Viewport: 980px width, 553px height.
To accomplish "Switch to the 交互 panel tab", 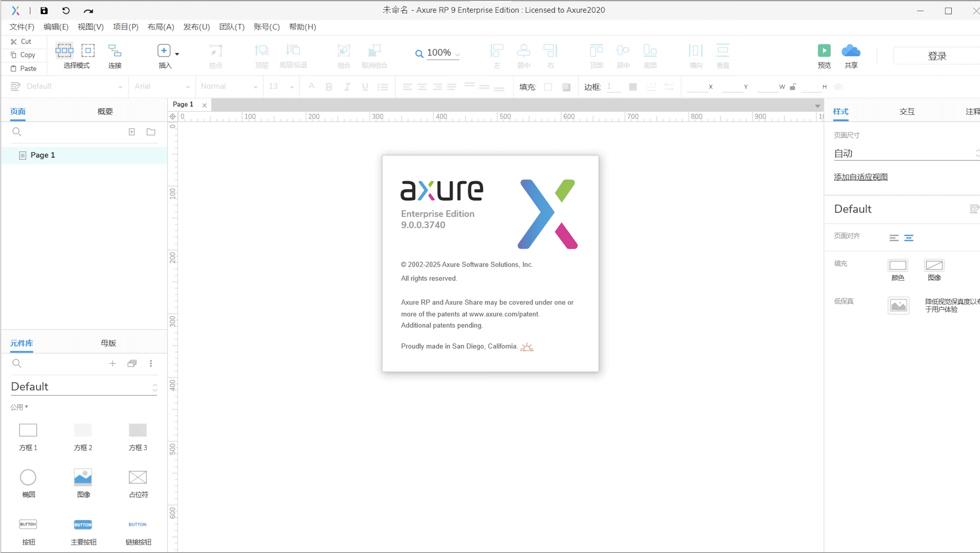I will point(908,111).
